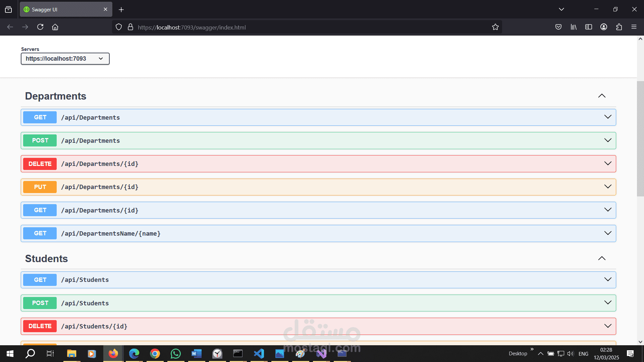Open the Servers dropdown
This screenshot has width=644, height=362.
coord(65,58)
